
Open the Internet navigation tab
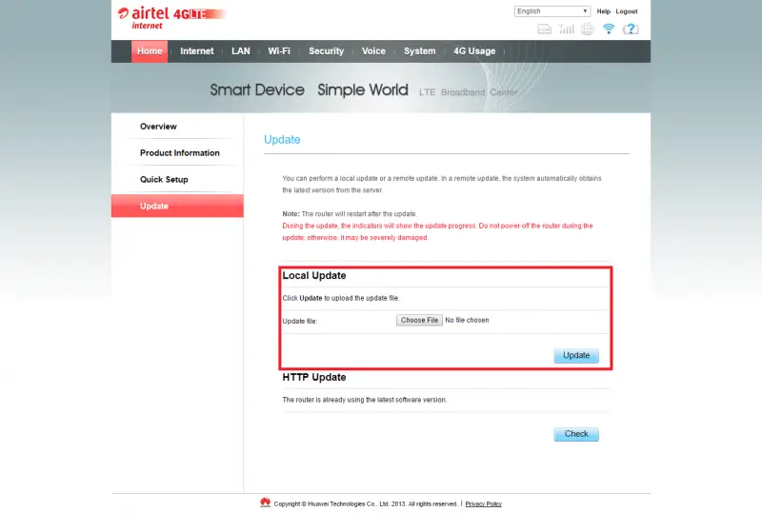coord(197,51)
